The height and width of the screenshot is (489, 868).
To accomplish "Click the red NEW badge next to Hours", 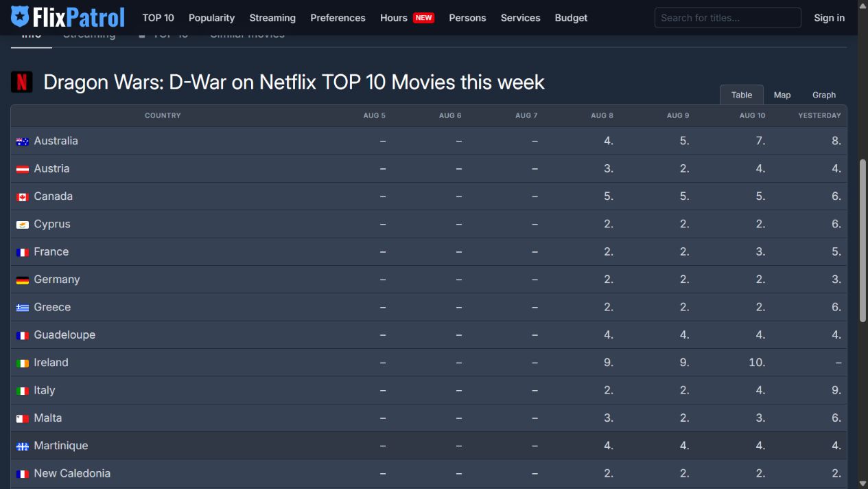I will pyautogui.click(x=423, y=18).
